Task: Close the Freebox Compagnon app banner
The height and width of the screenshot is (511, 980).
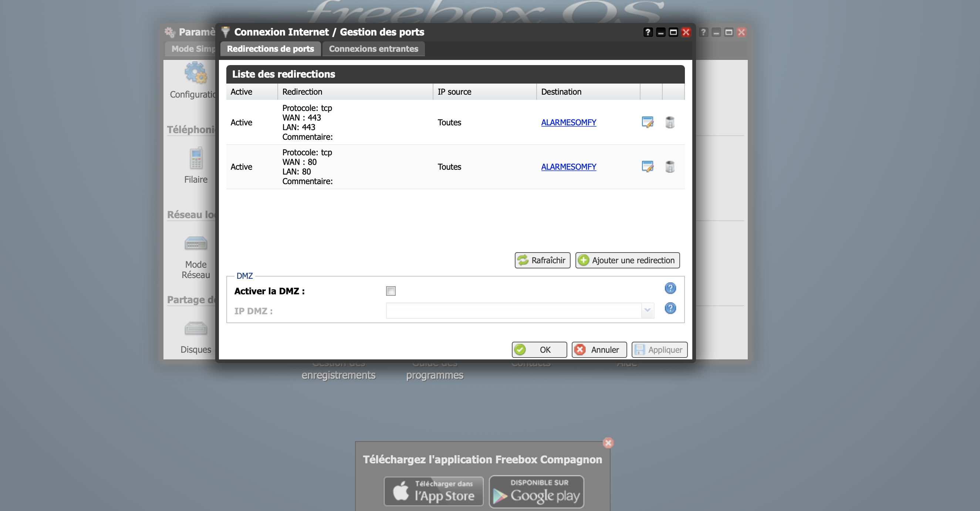Action: (x=608, y=443)
